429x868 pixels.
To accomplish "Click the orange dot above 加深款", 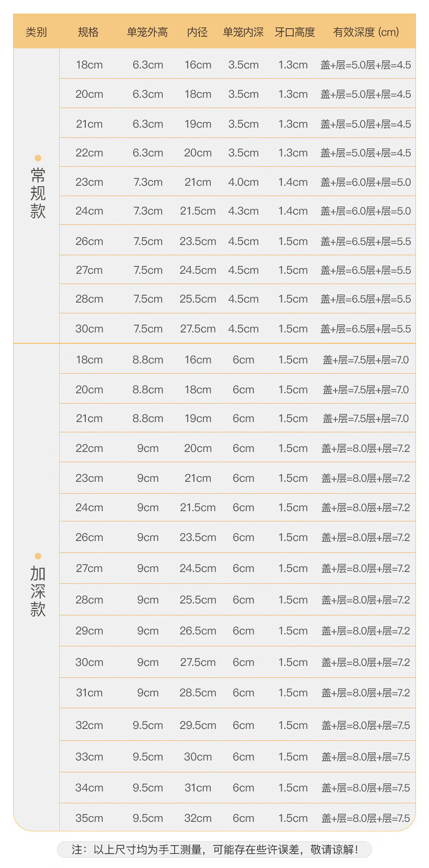I will coord(38,556).
